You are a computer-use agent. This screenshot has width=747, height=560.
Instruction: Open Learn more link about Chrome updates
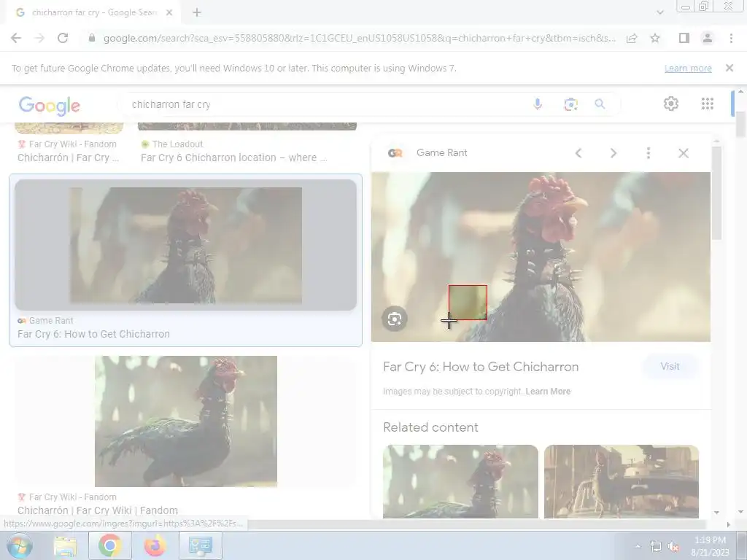click(x=688, y=69)
